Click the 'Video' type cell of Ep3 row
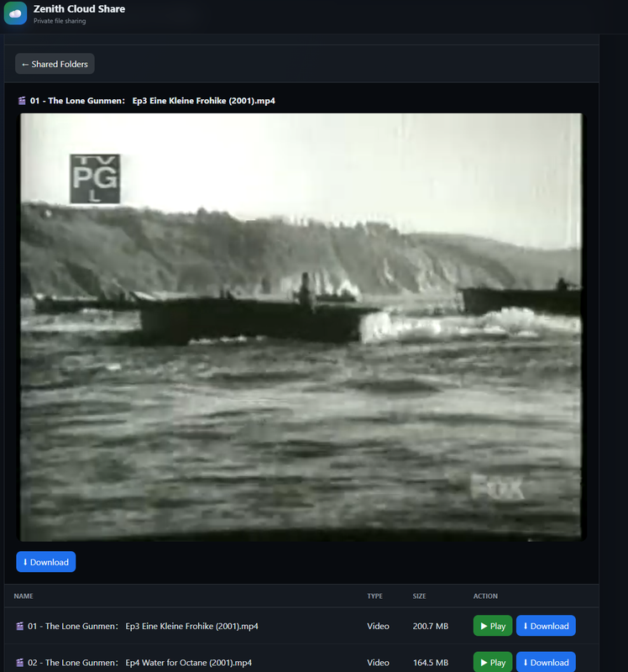This screenshot has height=672, width=628. coord(378,626)
